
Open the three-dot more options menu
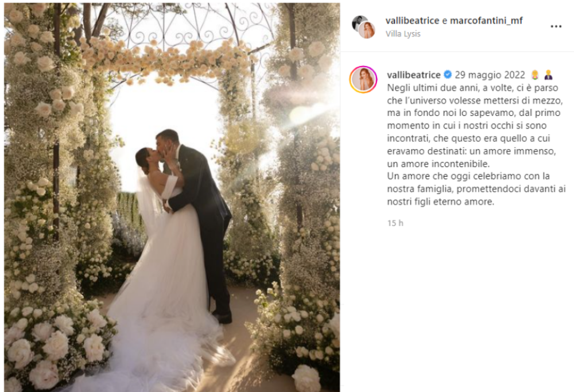click(x=556, y=26)
